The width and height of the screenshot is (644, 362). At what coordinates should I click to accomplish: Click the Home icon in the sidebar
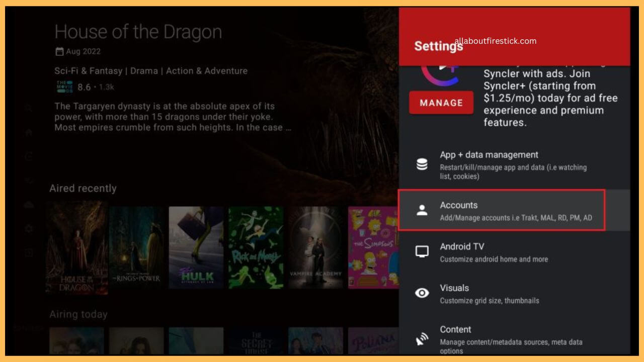pyautogui.click(x=29, y=133)
